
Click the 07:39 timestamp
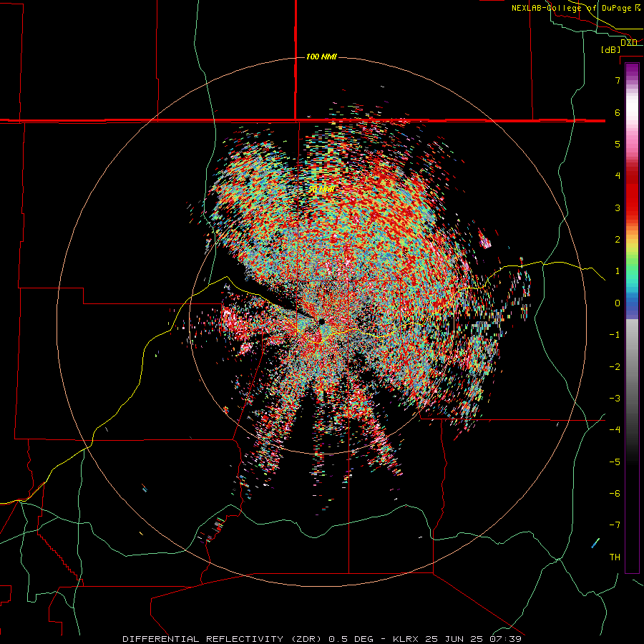(504, 639)
